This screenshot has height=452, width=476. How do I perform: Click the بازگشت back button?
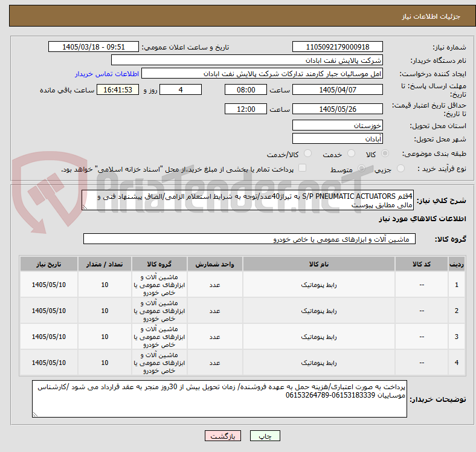(223, 436)
